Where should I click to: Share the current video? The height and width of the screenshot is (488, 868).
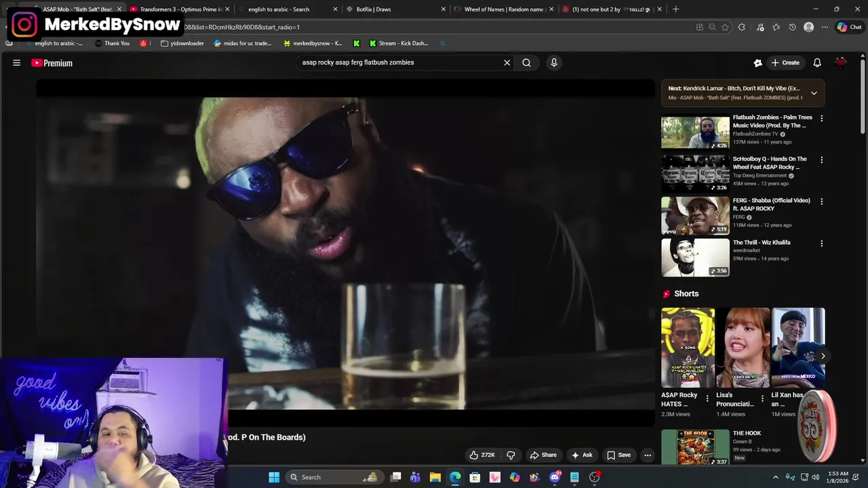click(x=543, y=455)
